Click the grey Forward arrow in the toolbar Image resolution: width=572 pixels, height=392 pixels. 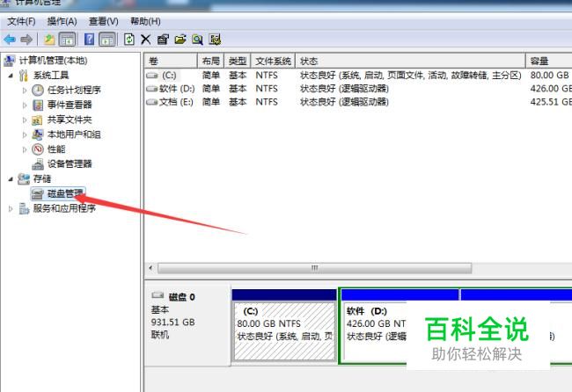(26, 40)
